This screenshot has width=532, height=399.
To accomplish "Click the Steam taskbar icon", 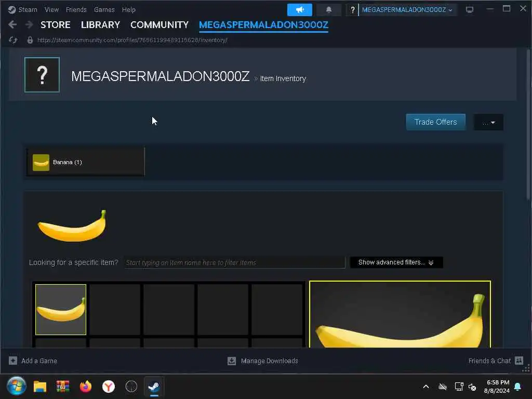I will [x=154, y=387].
